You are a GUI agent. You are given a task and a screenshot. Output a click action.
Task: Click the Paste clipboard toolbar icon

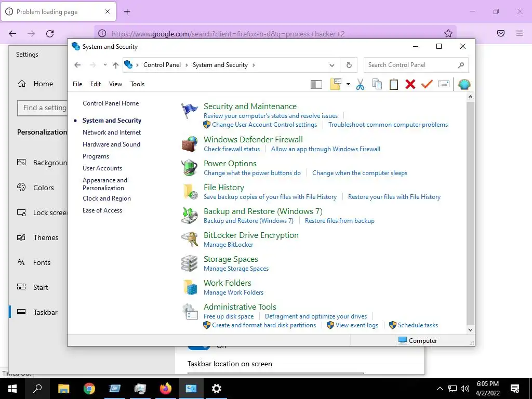(394, 84)
